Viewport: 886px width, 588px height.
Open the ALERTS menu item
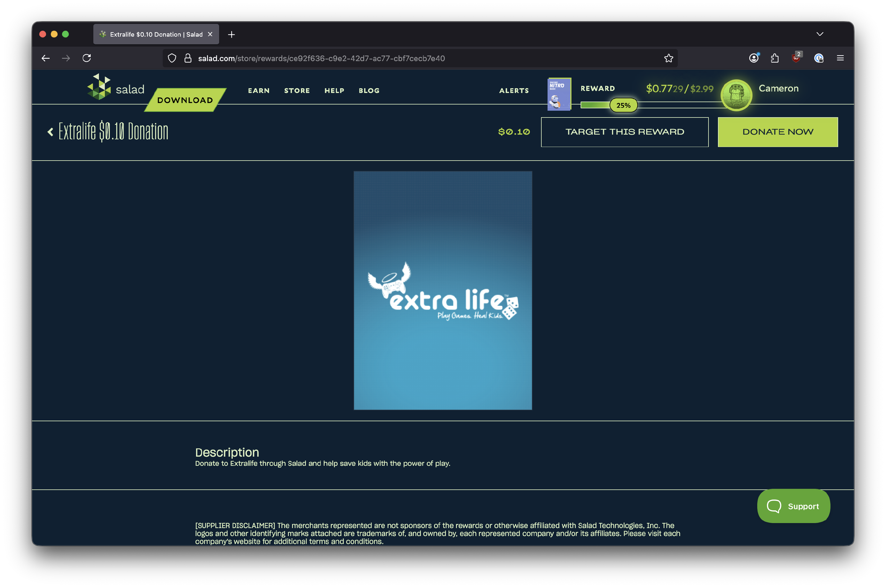pyautogui.click(x=514, y=91)
